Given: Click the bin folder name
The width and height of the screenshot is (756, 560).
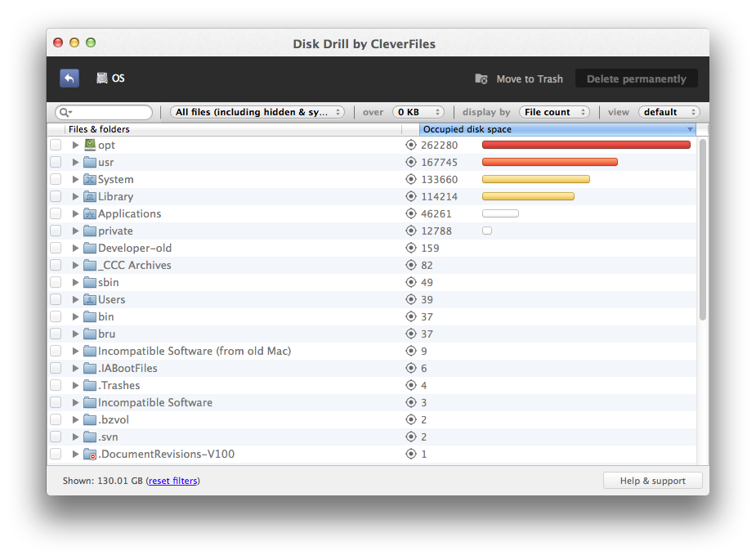Looking at the screenshot, I should point(106,317).
